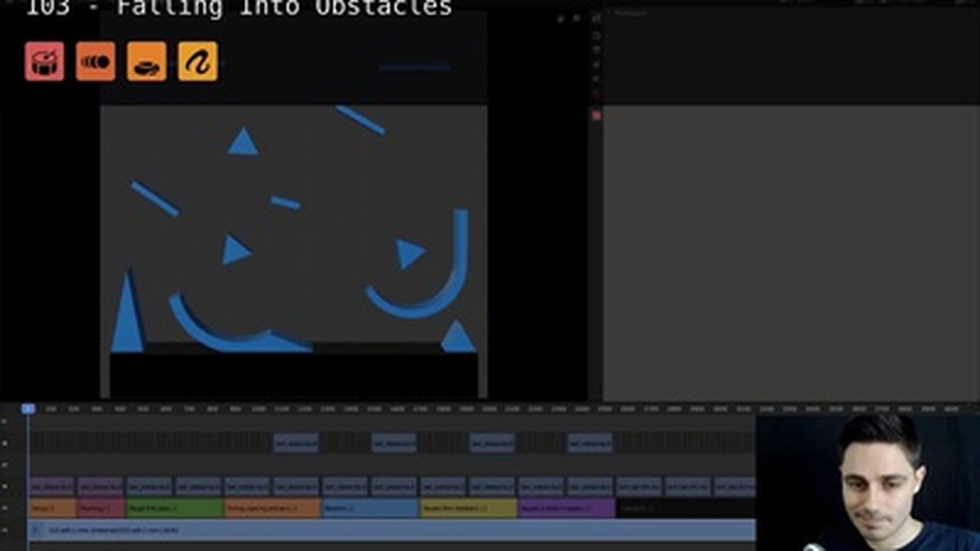Launch the orange concentric-rings app icon

pyautogui.click(x=95, y=61)
